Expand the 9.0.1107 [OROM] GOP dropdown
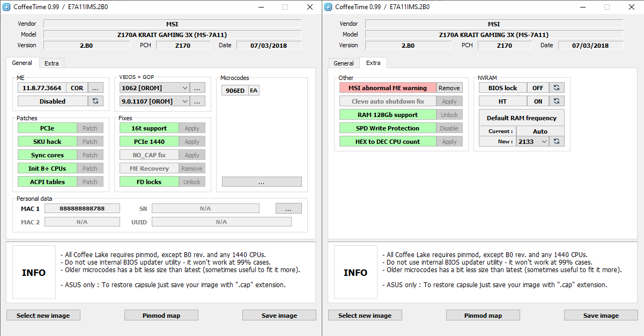 click(184, 101)
